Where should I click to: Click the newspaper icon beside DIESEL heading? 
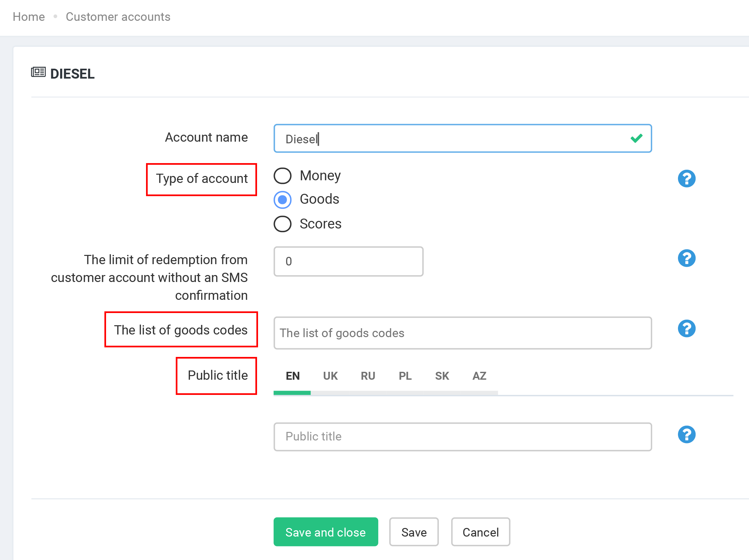(38, 72)
